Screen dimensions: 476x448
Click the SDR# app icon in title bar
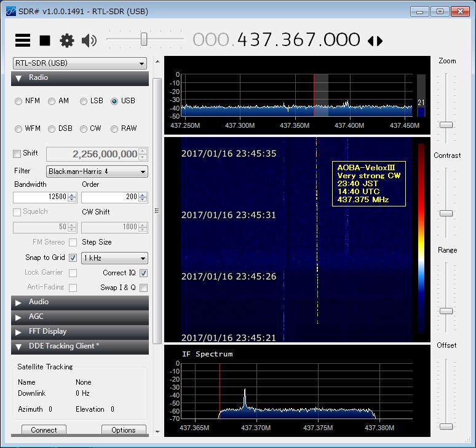(x=11, y=11)
